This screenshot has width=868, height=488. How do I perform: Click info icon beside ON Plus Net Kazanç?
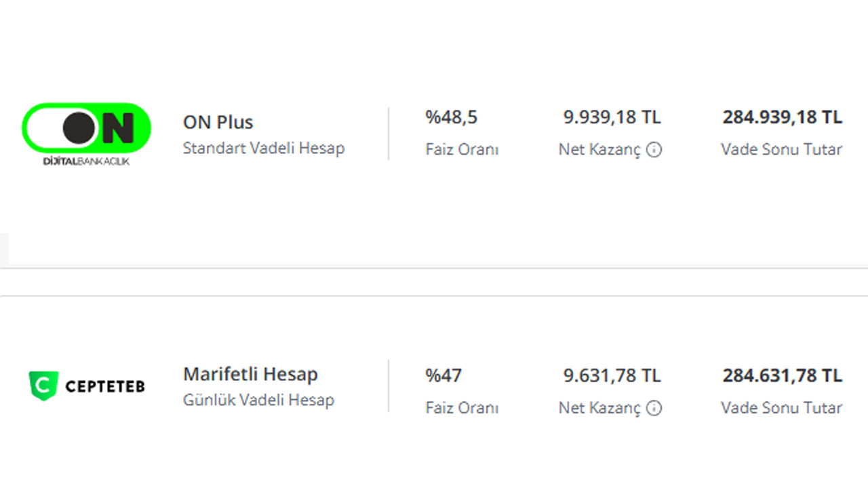click(x=654, y=150)
